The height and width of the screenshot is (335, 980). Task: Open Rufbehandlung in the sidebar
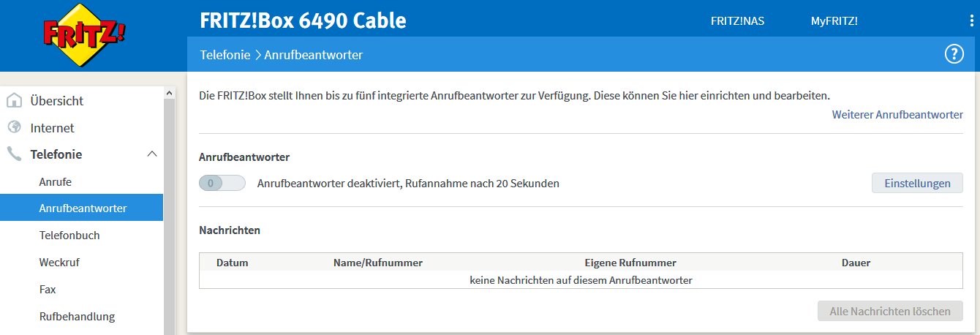point(77,317)
